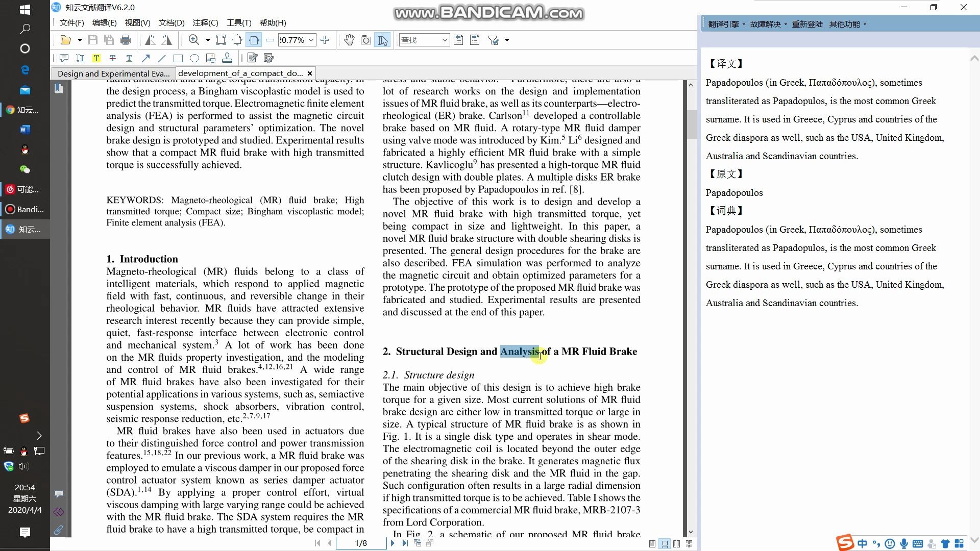Image resolution: width=980 pixels, height=551 pixels.
Task: Open the 其他功能 dropdown
Action: tap(847, 24)
